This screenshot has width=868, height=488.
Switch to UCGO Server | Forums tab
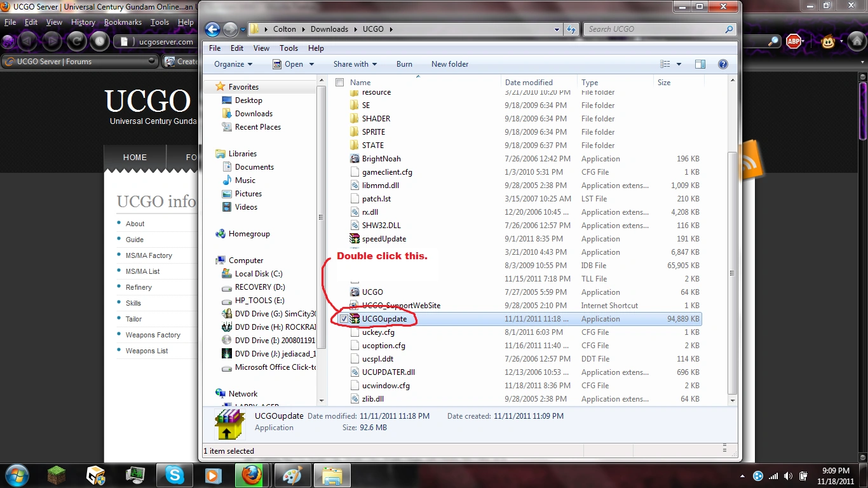pos(80,62)
